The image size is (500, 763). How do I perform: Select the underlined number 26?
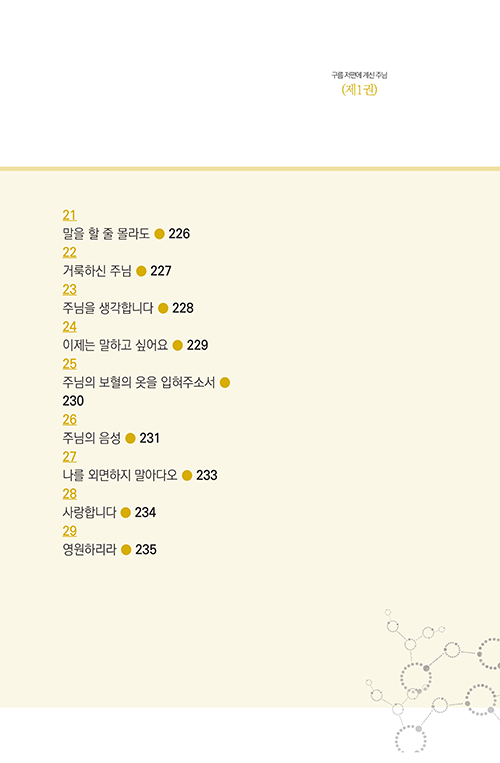click(70, 419)
